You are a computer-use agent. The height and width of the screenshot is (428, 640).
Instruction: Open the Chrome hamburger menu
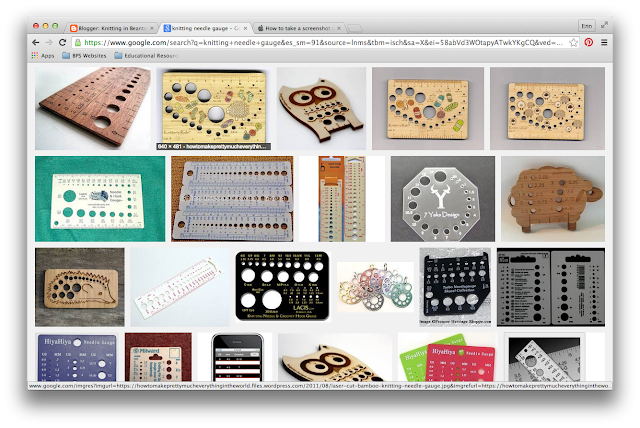coord(604,42)
